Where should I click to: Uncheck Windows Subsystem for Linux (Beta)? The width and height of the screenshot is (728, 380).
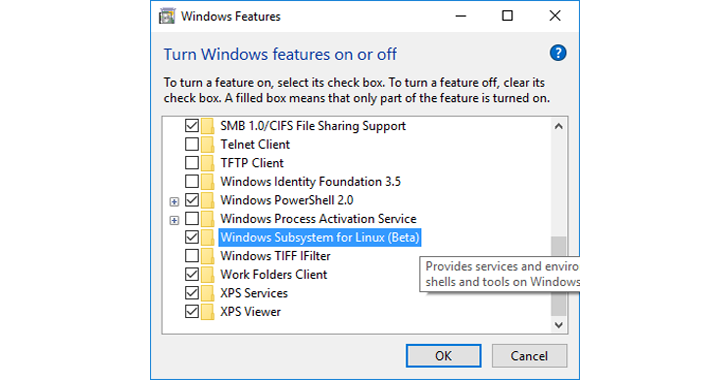(x=192, y=237)
